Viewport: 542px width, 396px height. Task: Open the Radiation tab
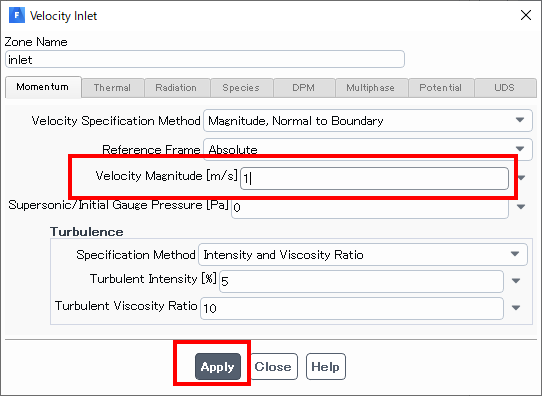point(176,88)
